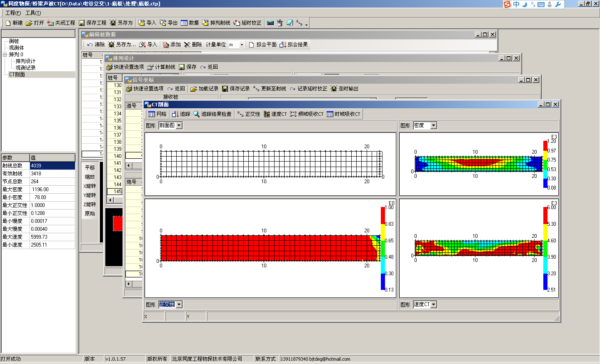Click the 新建 (New) toolbar icon
The width and height of the screenshot is (600, 364).
[x=14, y=23]
